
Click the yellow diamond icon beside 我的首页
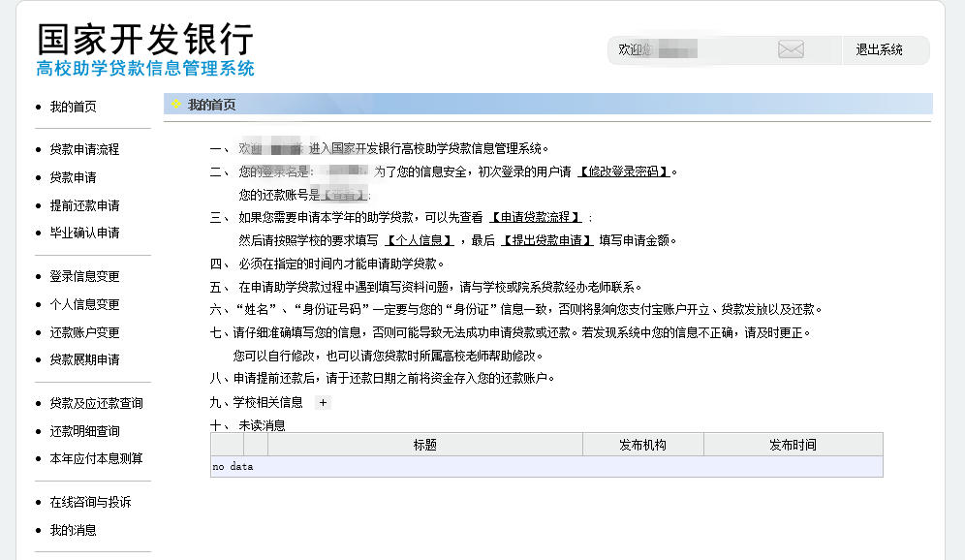tap(176, 104)
